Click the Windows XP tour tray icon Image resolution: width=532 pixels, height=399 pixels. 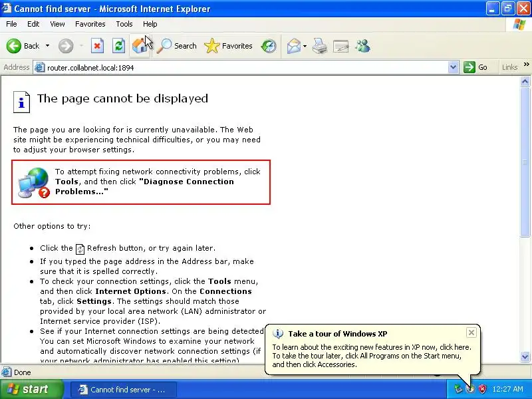pyautogui.click(x=470, y=389)
